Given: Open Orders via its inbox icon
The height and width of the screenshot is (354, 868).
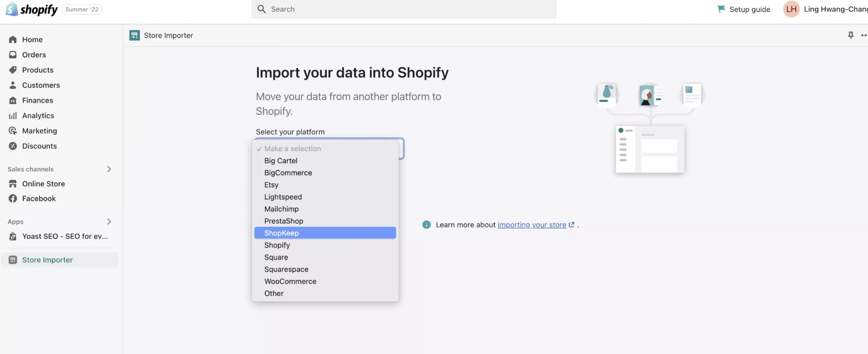Looking at the screenshot, I should click(13, 55).
